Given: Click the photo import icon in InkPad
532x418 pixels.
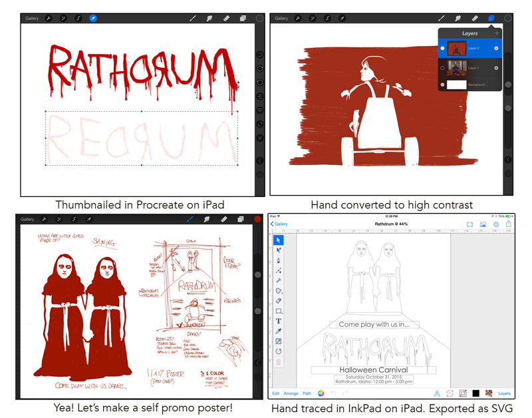Looking at the screenshot, I should [483, 224].
